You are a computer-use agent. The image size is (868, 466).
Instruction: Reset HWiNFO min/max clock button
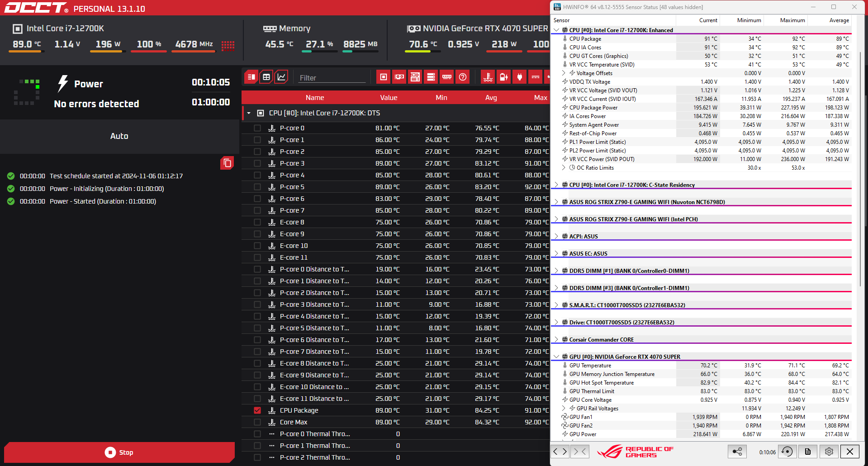coord(787,451)
